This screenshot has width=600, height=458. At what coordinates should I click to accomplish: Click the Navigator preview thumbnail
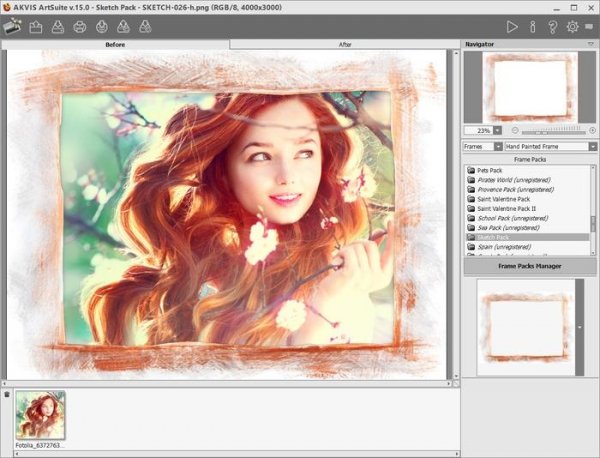(530, 87)
